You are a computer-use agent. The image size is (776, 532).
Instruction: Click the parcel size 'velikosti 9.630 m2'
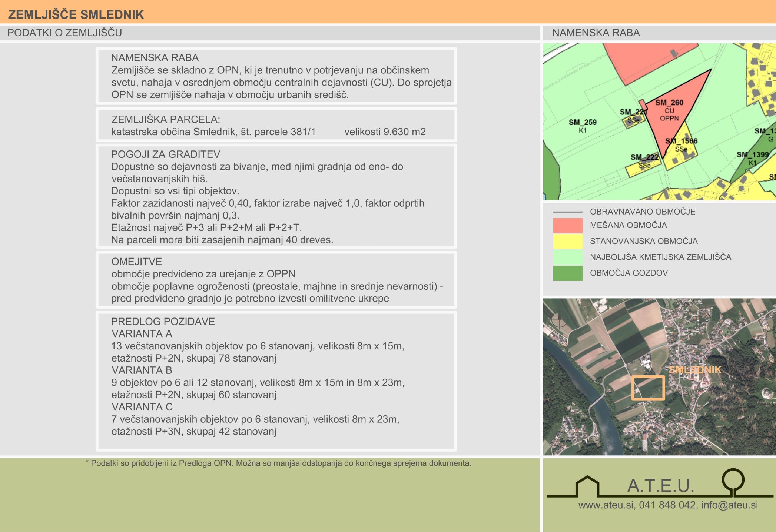click(x=385, y=132)
